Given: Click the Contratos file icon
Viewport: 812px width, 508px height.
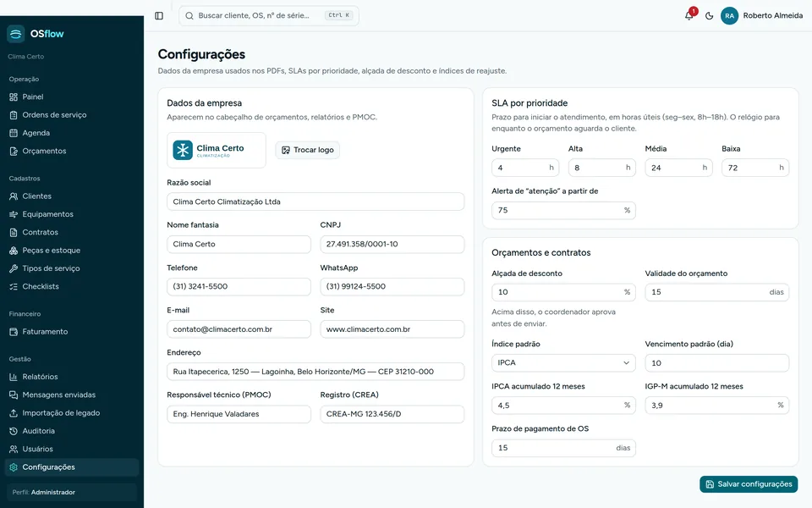Looking at the screenshot, I should pos(14,233).
